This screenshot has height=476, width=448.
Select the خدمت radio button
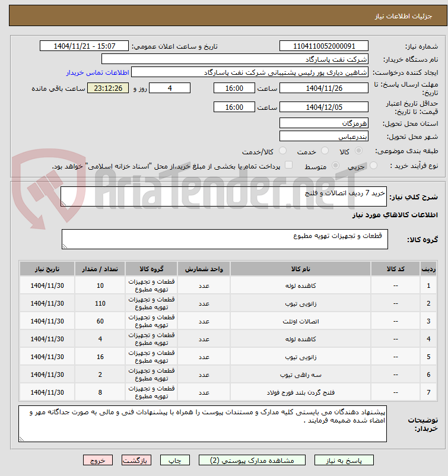coord(325,151)
